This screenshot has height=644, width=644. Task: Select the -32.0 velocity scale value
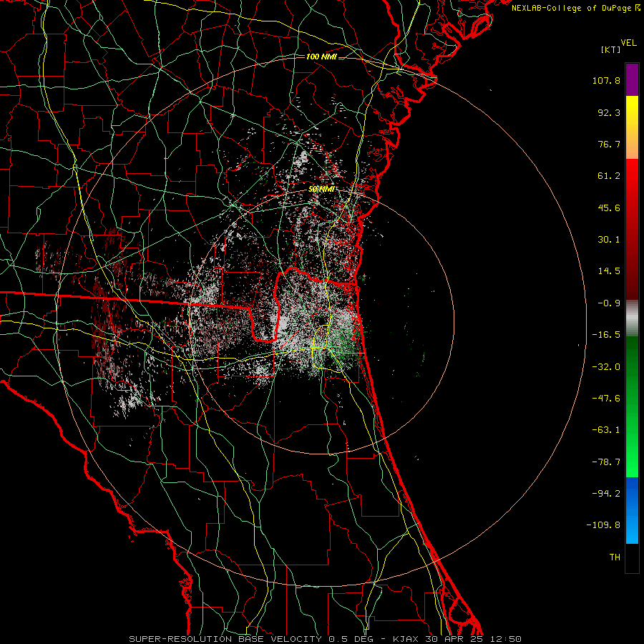[606, 367]
